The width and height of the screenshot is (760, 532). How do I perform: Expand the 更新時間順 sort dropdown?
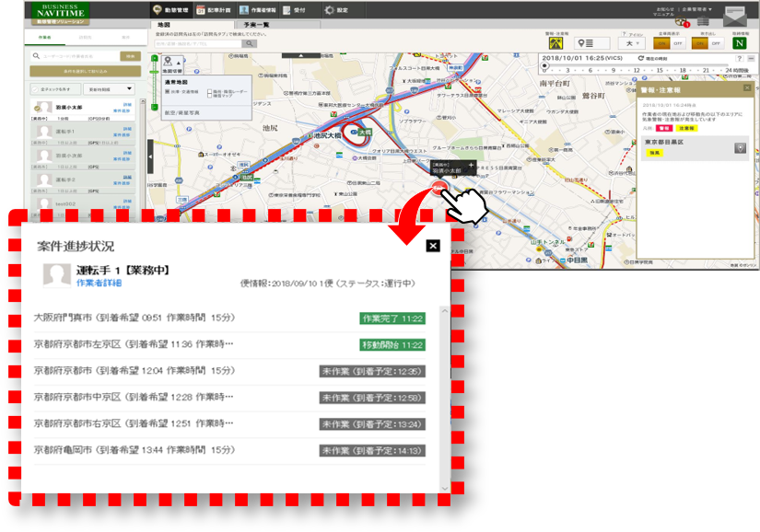click(x=109, y=89)
